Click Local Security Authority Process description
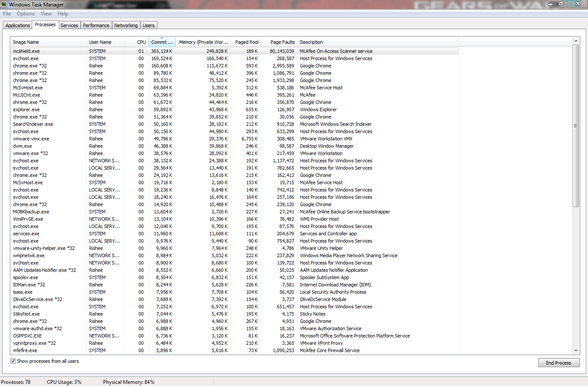Viewport: 588px width, 386px height. click(x=333, y=292)
